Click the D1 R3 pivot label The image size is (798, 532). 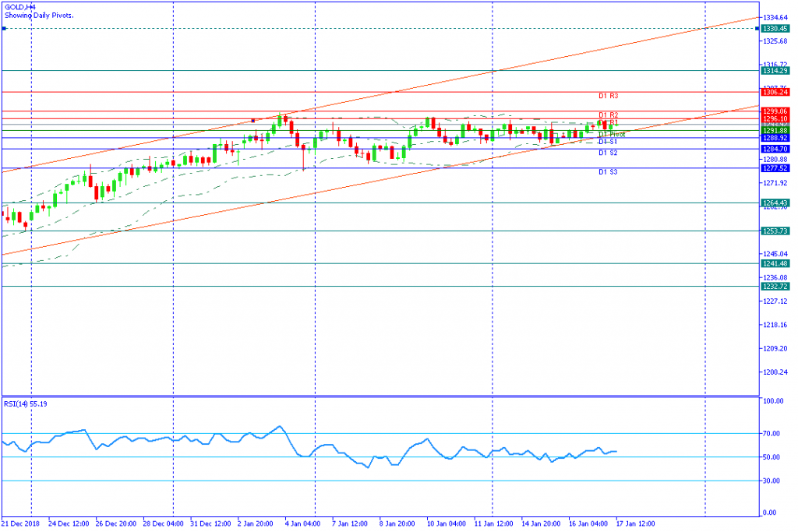(x=608, y=96)
